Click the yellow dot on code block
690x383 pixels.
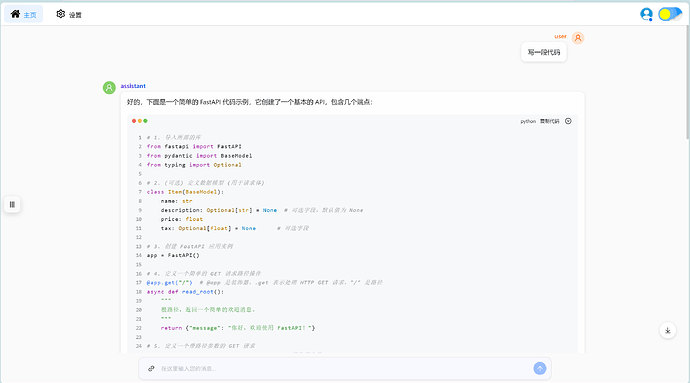pyautogui.click(x=139, y=121)
